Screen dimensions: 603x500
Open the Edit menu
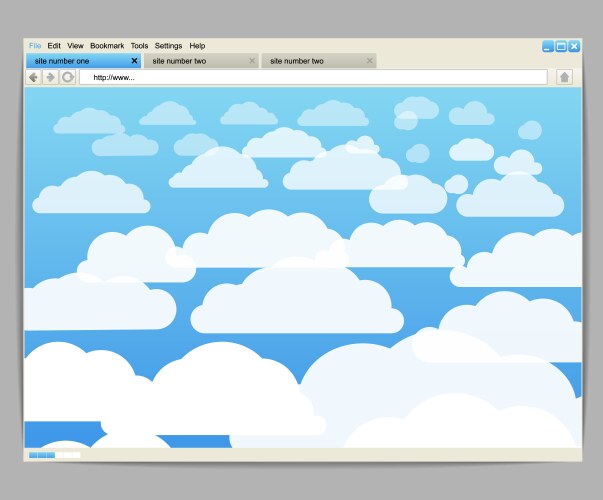point(54,46)
